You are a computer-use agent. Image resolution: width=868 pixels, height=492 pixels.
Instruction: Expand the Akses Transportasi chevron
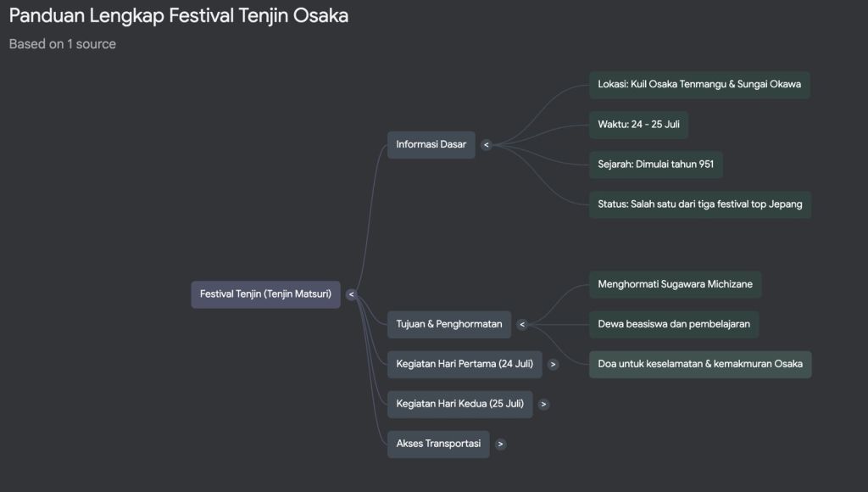(501, 444)
